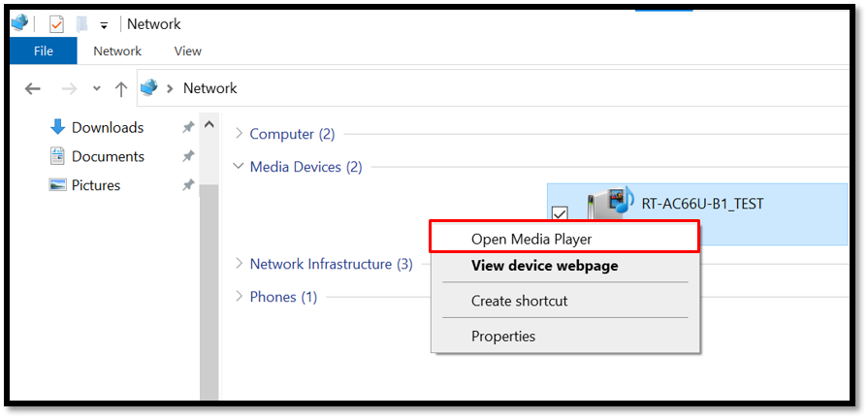Screen dimensions: 868x419
Task: Click the Downloads folder icon
Action: 57,127
